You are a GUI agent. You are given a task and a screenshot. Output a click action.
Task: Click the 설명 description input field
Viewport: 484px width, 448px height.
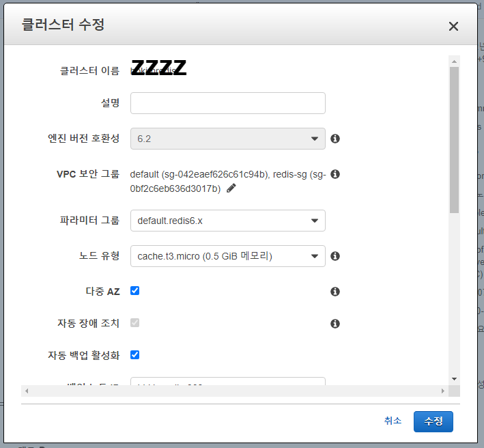tap(228, 103)
